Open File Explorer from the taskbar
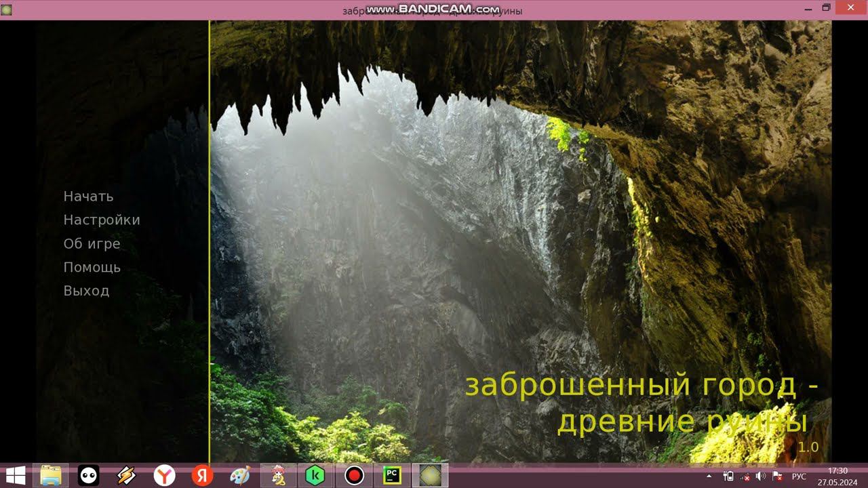Image resolution: width=868 pixels, height=488 pixels. coord(52,476)
